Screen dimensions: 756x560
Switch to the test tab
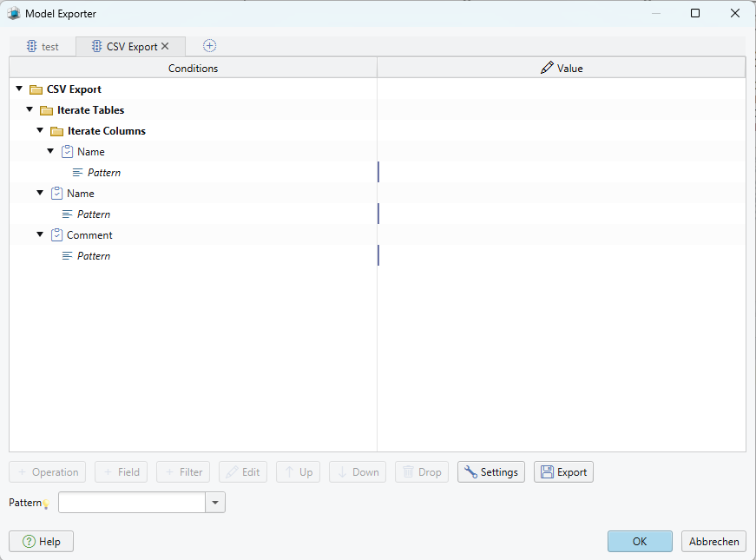click(43, 47)
